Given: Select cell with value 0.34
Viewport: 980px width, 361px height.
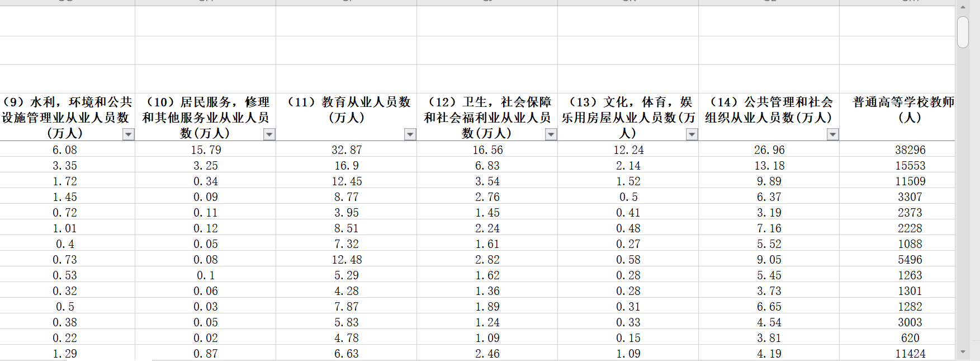Looking at the screenshot, I should click(x=206, y=181).
